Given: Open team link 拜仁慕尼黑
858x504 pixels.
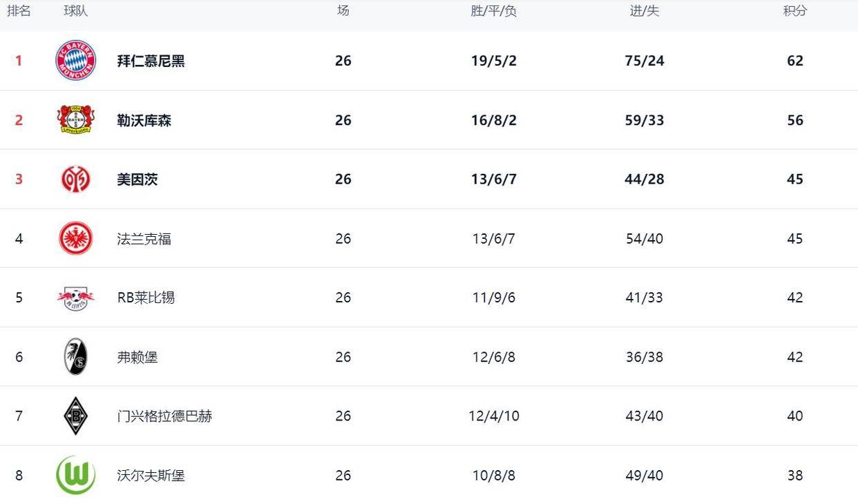Looking at the screenshot, I should coord(151,61).
